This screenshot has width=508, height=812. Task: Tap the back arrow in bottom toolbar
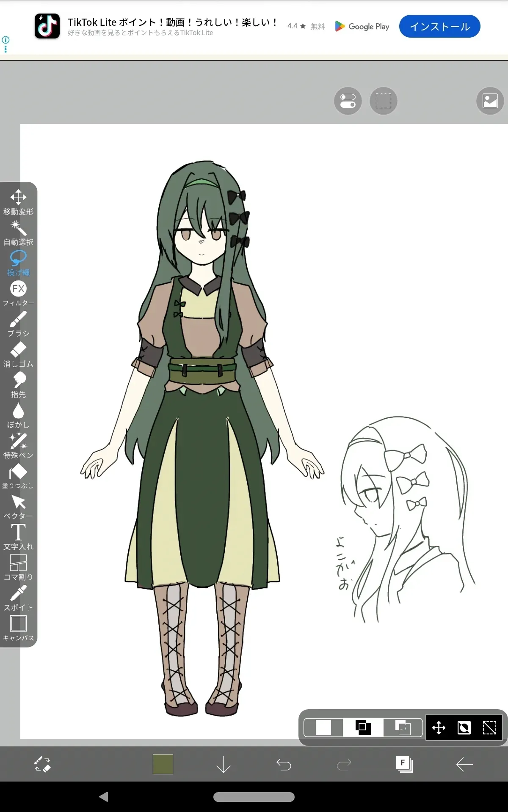click(464, 764)
